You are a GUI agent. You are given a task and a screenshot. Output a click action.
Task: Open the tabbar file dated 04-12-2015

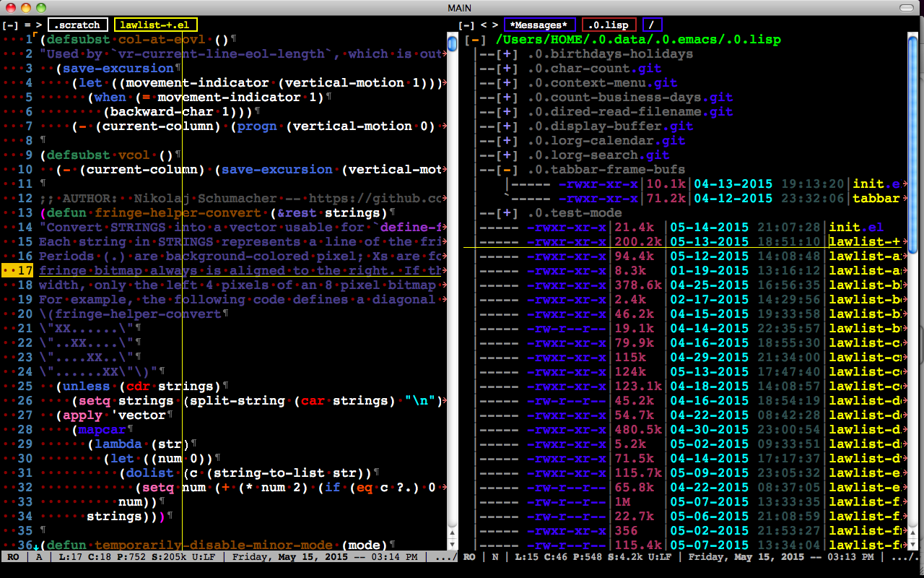(877, 199)
